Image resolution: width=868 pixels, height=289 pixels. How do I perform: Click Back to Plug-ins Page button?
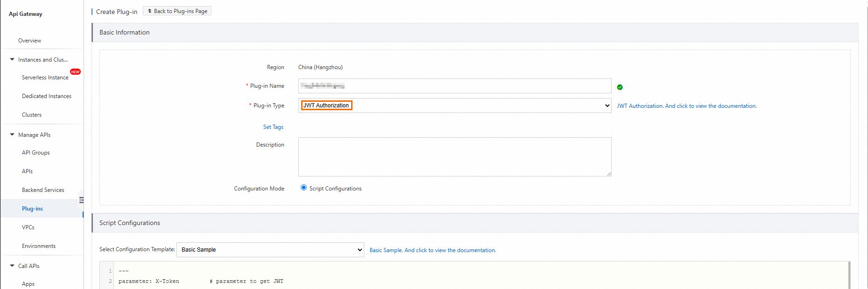point(177,11)
